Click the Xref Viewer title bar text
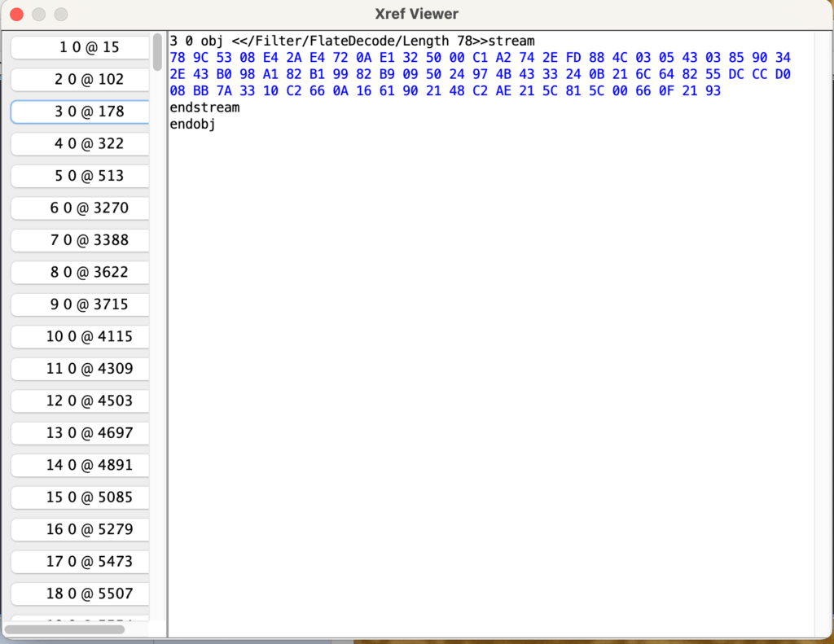 point(417,14)
